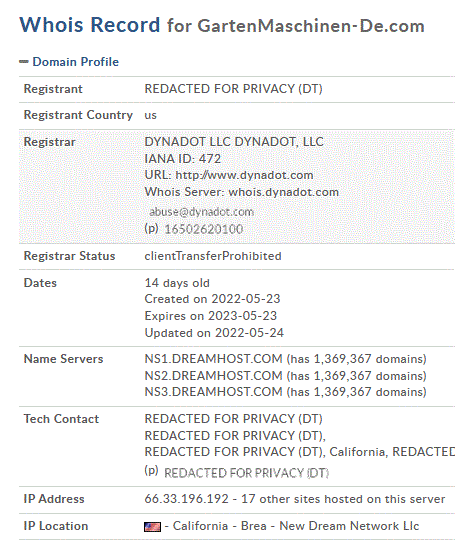
Task: Click the Created on 2022-05-23 date
Action: point(212,299)
